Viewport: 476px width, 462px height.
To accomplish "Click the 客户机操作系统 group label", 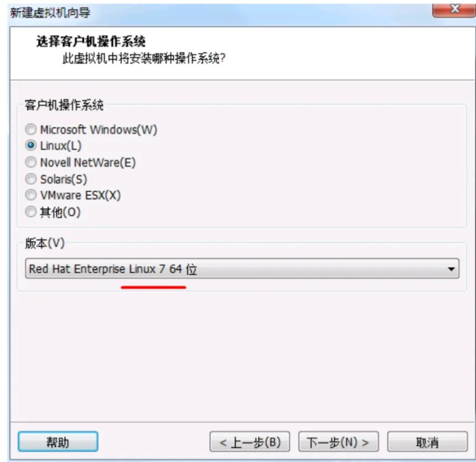I will coord(64,105).
